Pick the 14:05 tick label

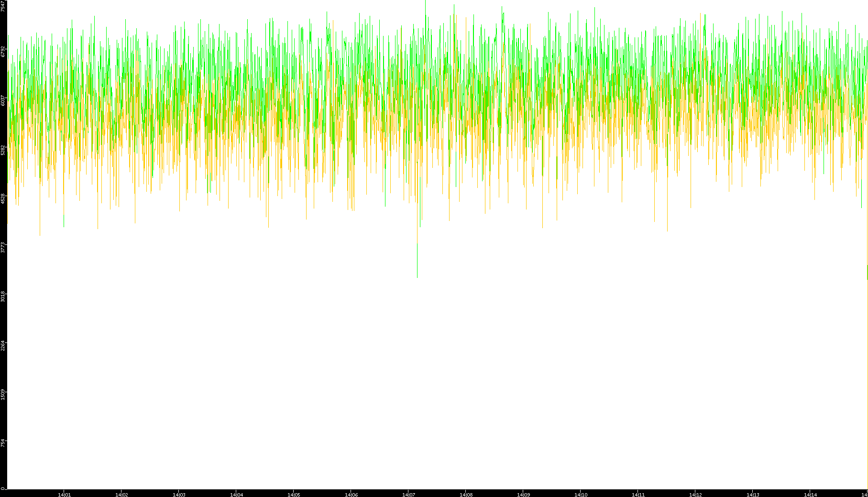point(294,495)
